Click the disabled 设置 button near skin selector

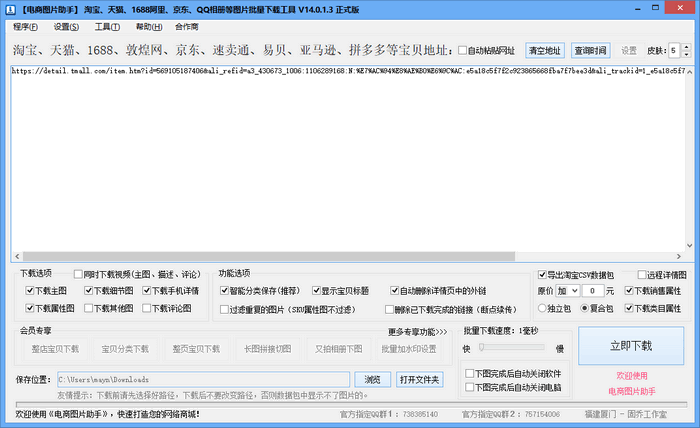click(x=629, y=50)
